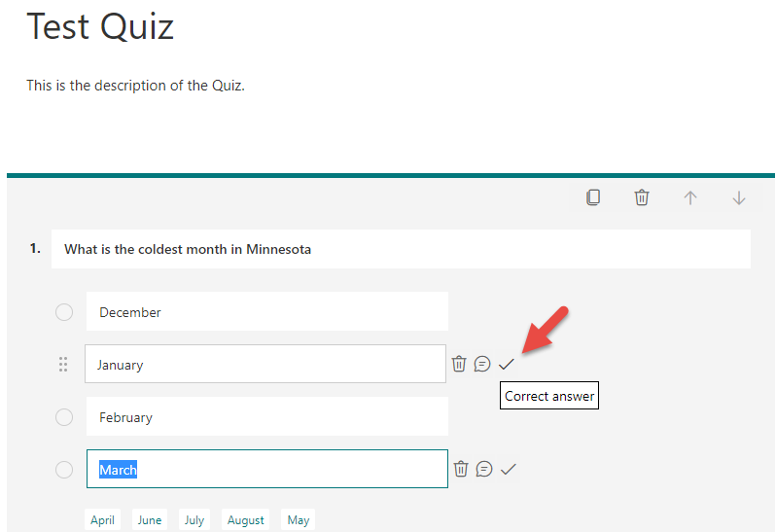Move question down with down arrow
Viewport: 776px width, 532px height.
739,197
